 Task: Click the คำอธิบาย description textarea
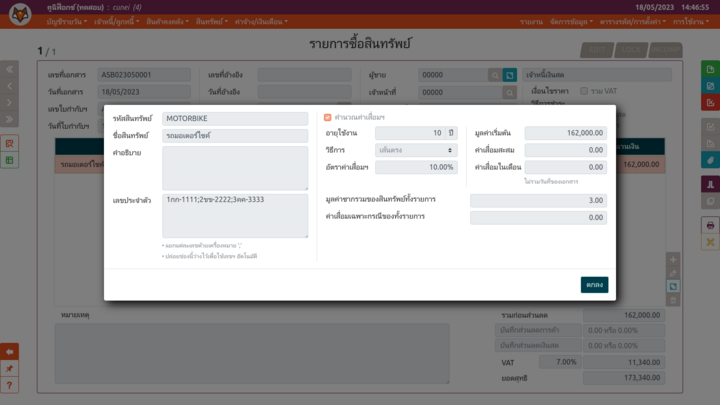(235, 168)
